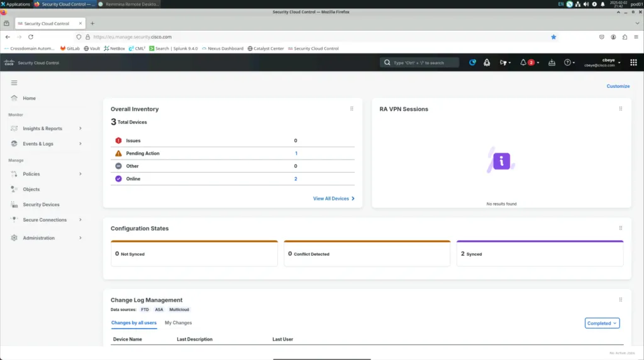Click the View All Devices link
Image resolution: width=644 pixels, height=360 pixels.
[x=333, y=199]
